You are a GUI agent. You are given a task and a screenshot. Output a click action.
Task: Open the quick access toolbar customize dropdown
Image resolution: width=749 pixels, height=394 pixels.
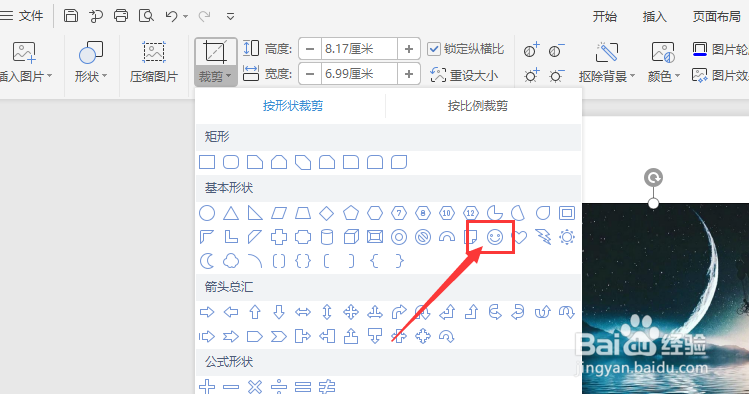(x=230, y=17)
